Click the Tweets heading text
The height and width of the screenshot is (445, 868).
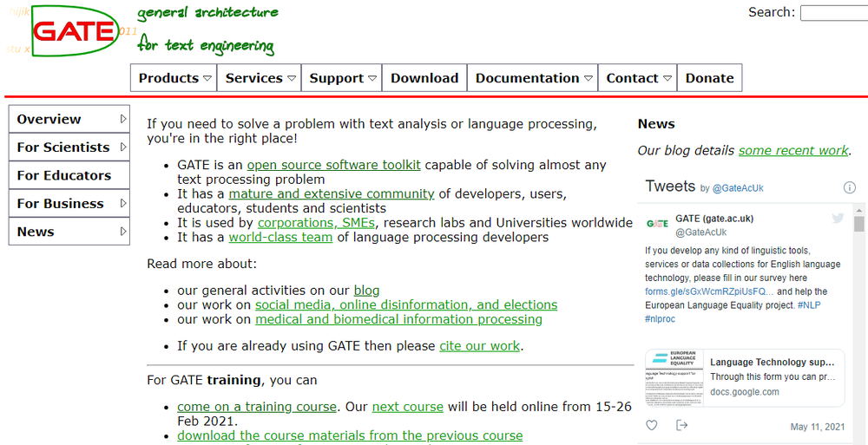[x=670, y=186]
